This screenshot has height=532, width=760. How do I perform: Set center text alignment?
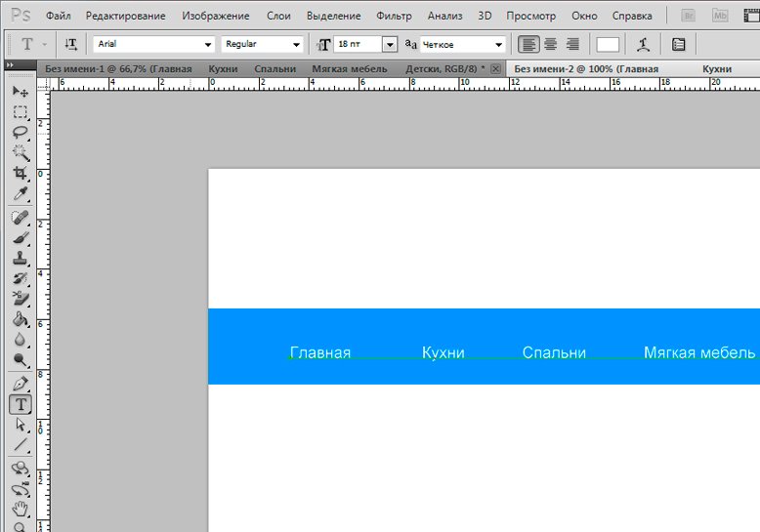550,45
